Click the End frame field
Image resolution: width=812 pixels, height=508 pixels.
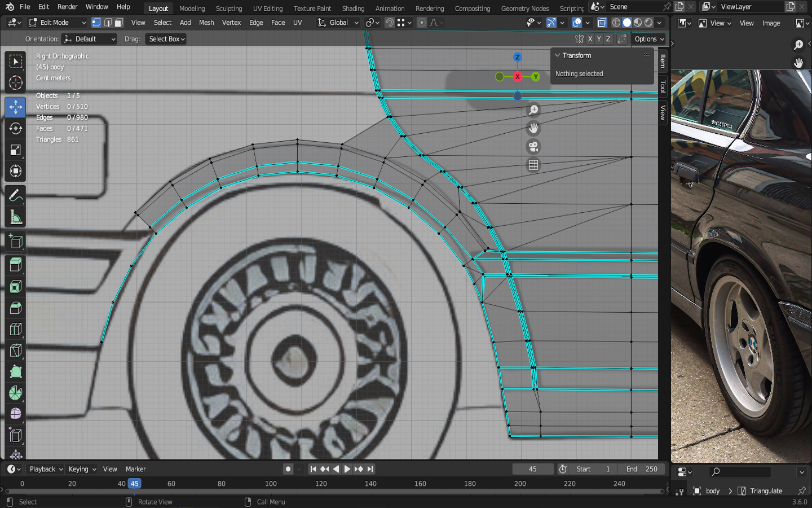[642, 469]
